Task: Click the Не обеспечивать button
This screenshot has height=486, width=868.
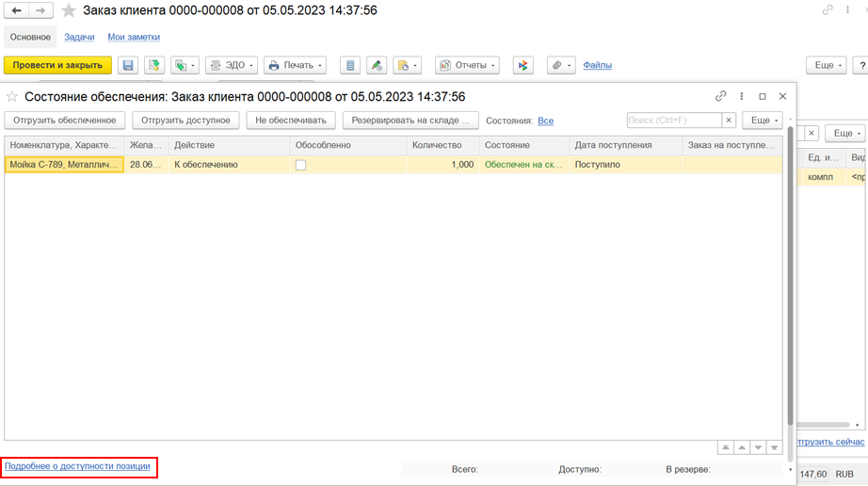Action: point(290,121)
